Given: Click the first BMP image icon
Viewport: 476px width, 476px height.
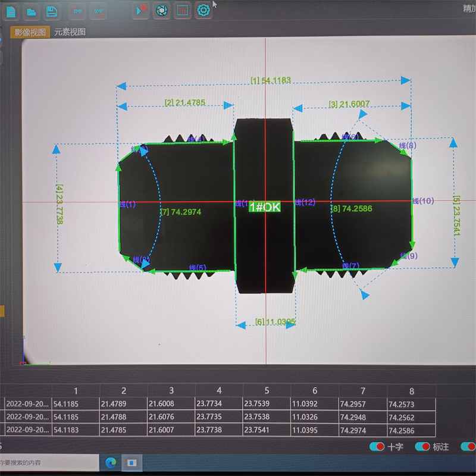Looking at the screenshot, I should [78, 11].
